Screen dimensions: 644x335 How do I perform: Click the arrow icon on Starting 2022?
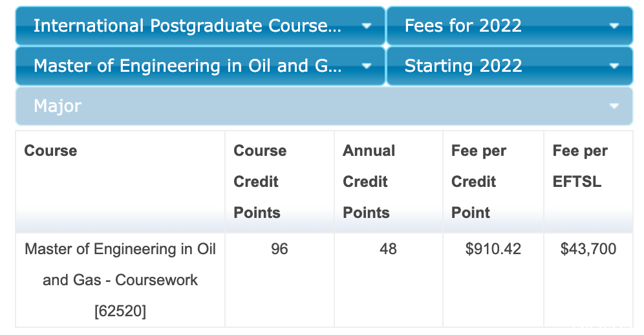coord(614,66)
